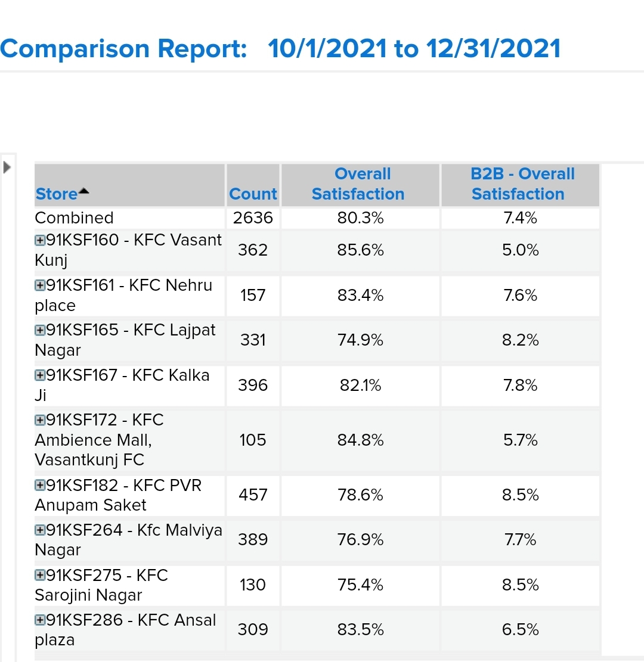Viewport: 644px width, 662px height.
Task: Click the ascending sort arrow next to Store
Action: tap(83, 191)
